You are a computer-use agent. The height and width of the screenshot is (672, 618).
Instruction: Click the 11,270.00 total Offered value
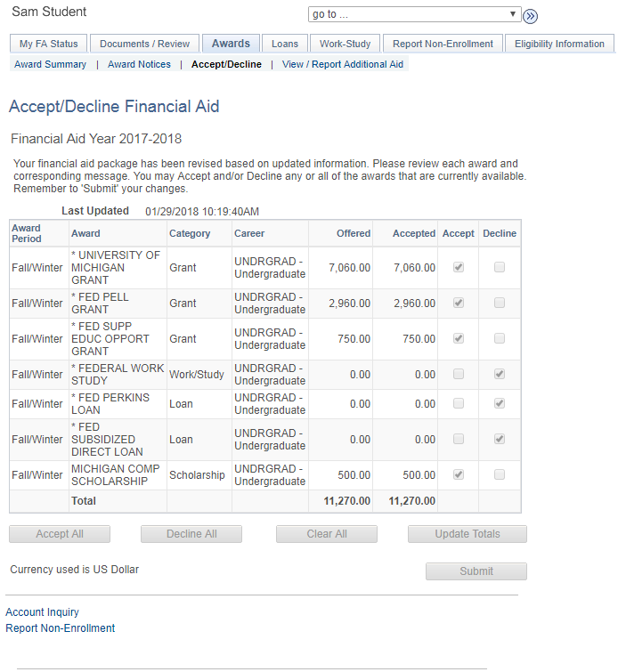346,501
